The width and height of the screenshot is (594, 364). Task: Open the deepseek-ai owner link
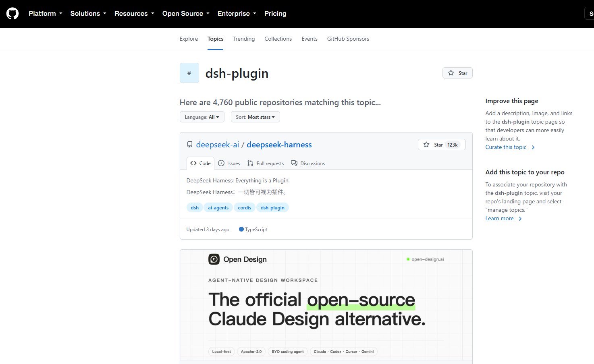tap(218, 145)
